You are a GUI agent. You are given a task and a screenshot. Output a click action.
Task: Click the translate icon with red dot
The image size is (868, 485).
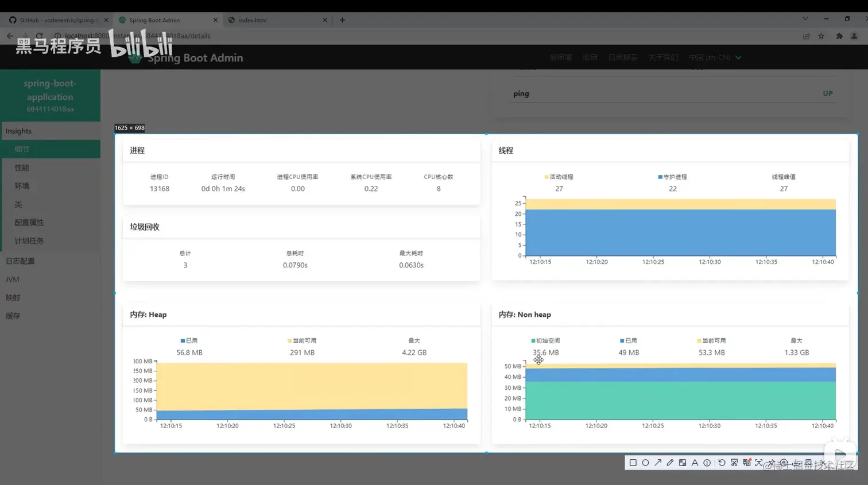point(747,462)
